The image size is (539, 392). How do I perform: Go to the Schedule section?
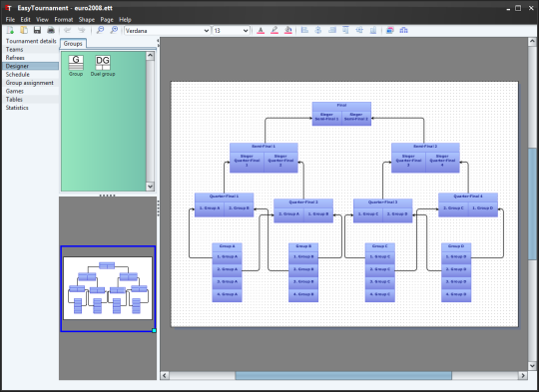(18, 74)
